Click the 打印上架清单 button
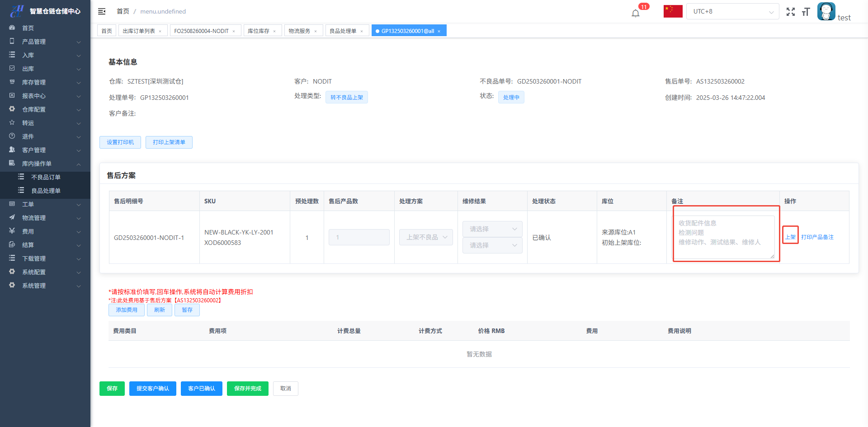Image resolution: width=868 pixels, height=427 pixels. click(169, 142)
